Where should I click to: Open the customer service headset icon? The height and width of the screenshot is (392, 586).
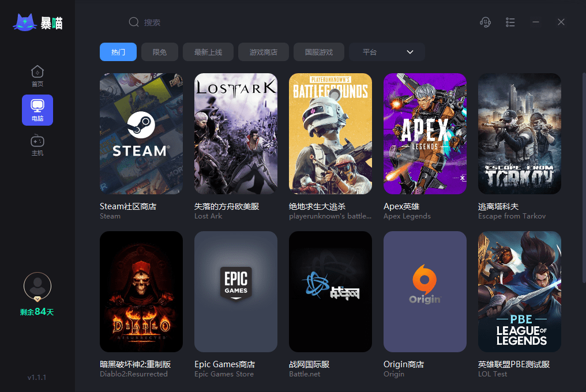[x=485, y=22]
